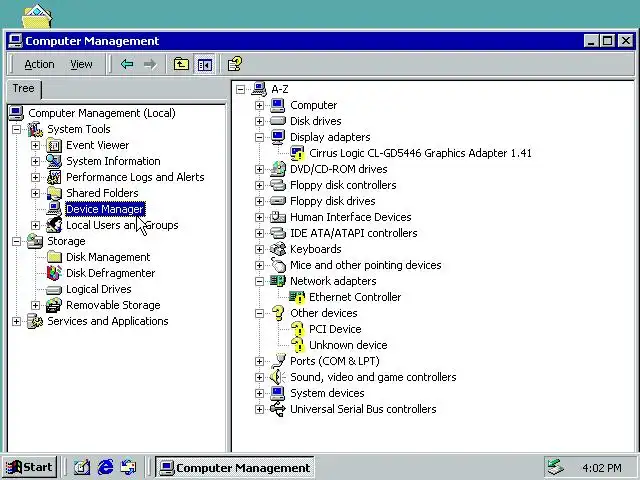Image resolution: width=640 pixels, height=480 pixels.
Task: Click the System Information icon
Action: point(54,161)
